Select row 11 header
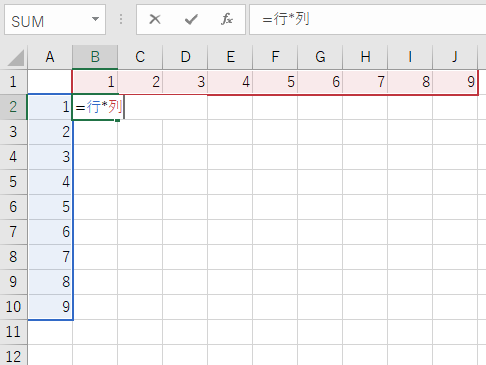The image size is (486, 365). [13, 332]
